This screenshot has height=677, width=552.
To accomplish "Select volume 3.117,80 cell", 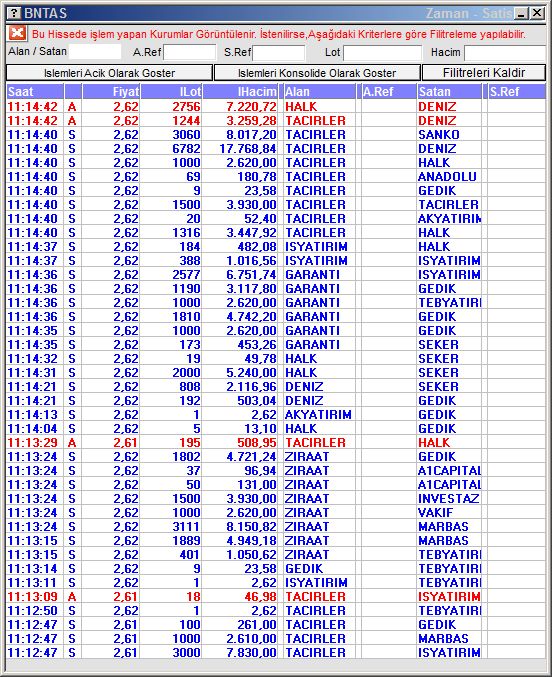I will 240,288.
